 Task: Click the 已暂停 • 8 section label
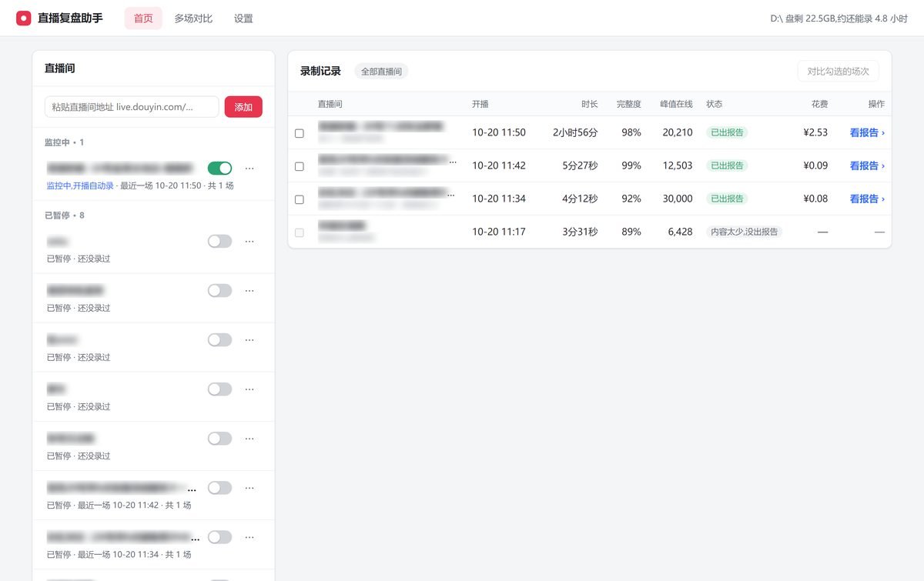(x=65, y=215)
